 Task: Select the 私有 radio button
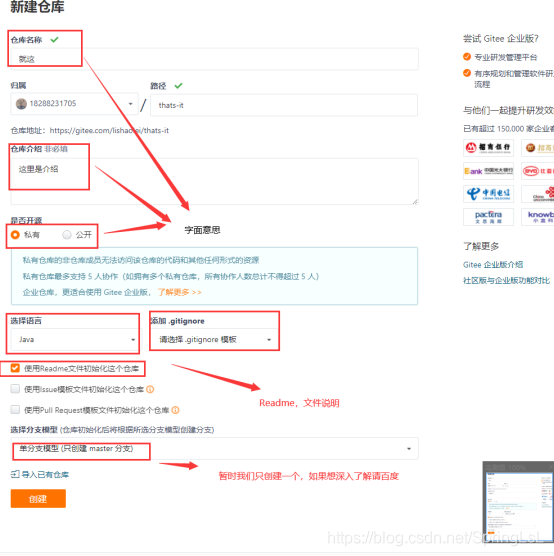pyautogui.click(x=15, y=235)
